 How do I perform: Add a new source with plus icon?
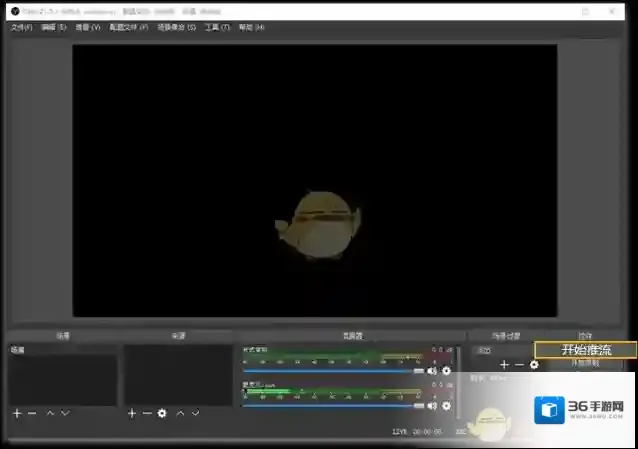[x=131, y=413]
